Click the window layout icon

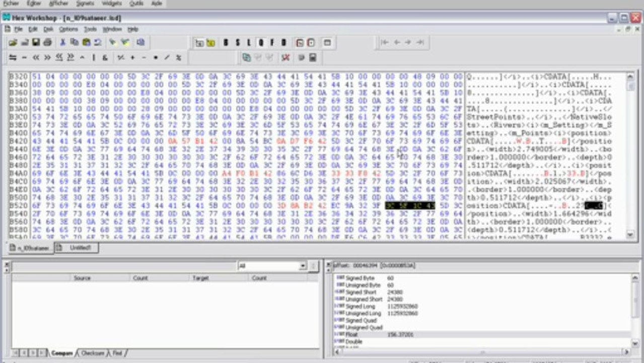(x=327, y=43)
